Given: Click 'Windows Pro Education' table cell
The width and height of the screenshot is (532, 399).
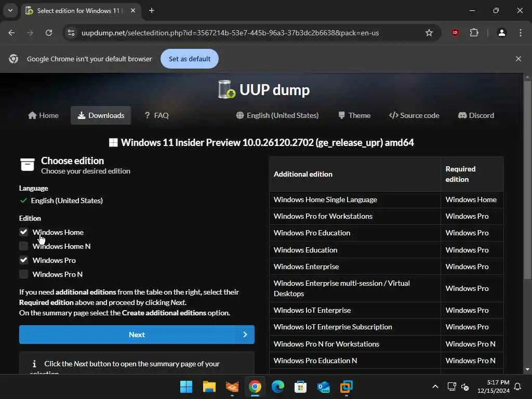Looking at the screenshot, I should (x=355, y=233).
